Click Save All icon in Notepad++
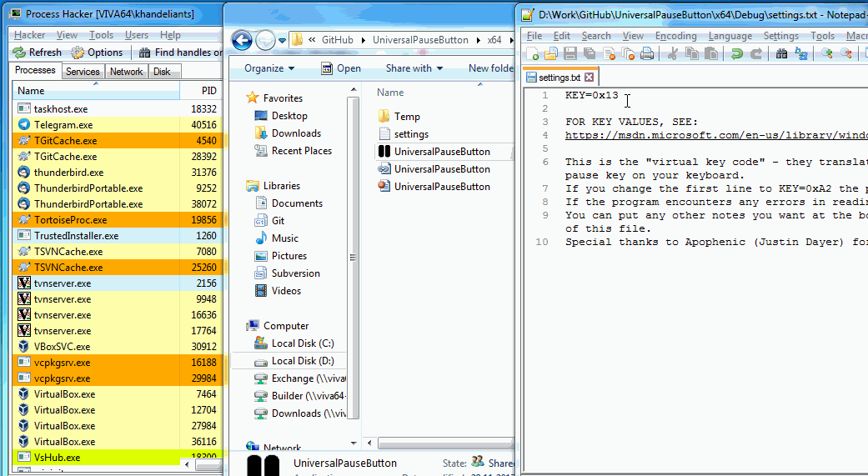868x476 pixels. pyautogui.click(x=590, y=53)
